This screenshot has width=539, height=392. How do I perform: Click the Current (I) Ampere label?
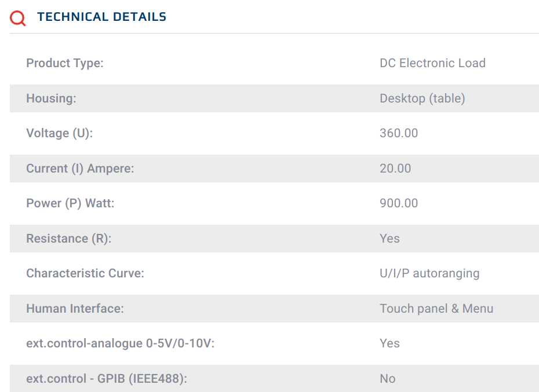pyautogui.click(x=80, y=168)
